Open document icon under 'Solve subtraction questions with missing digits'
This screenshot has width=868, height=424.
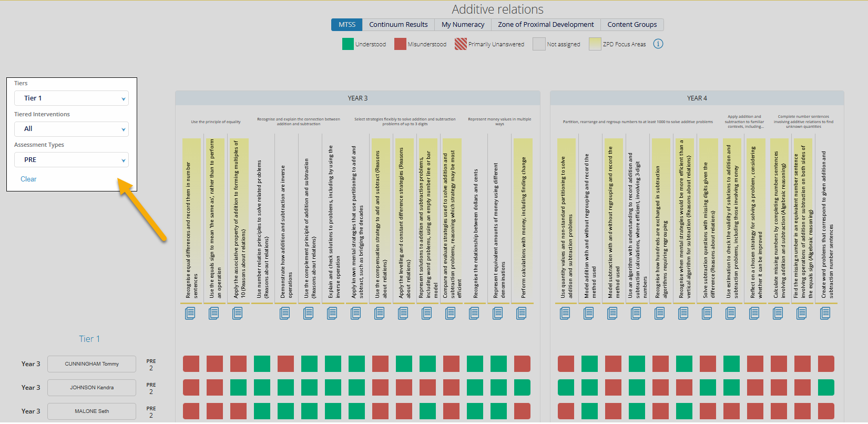tap(707, 313)
